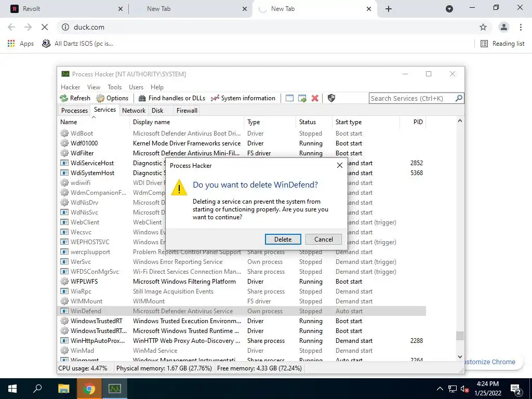
Task: Click the find window and thread icon
Action: point(302,98)
